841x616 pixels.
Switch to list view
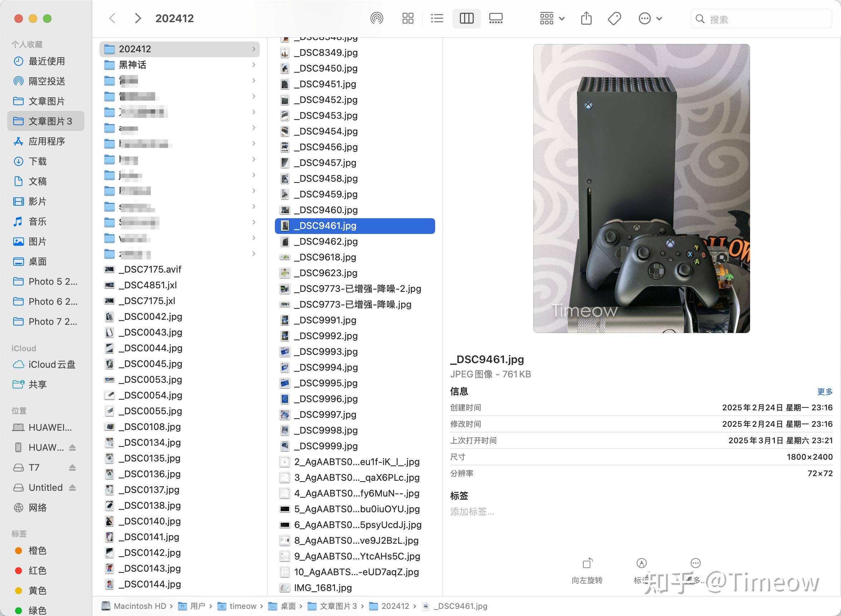coord(436,18)
